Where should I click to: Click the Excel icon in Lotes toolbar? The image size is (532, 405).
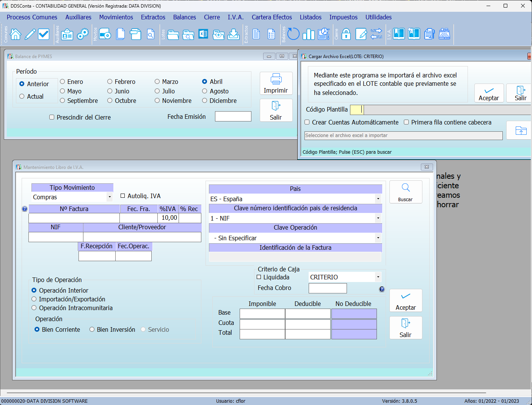203,34
